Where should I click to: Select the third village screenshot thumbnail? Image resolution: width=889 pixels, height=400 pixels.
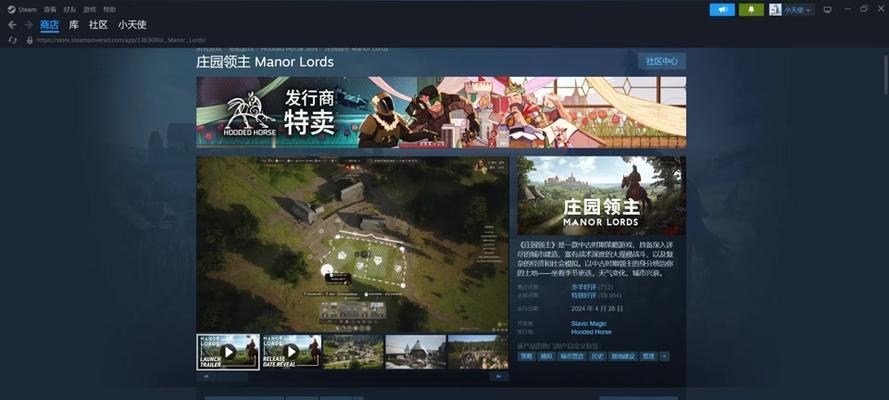click(x=353, y=352)
